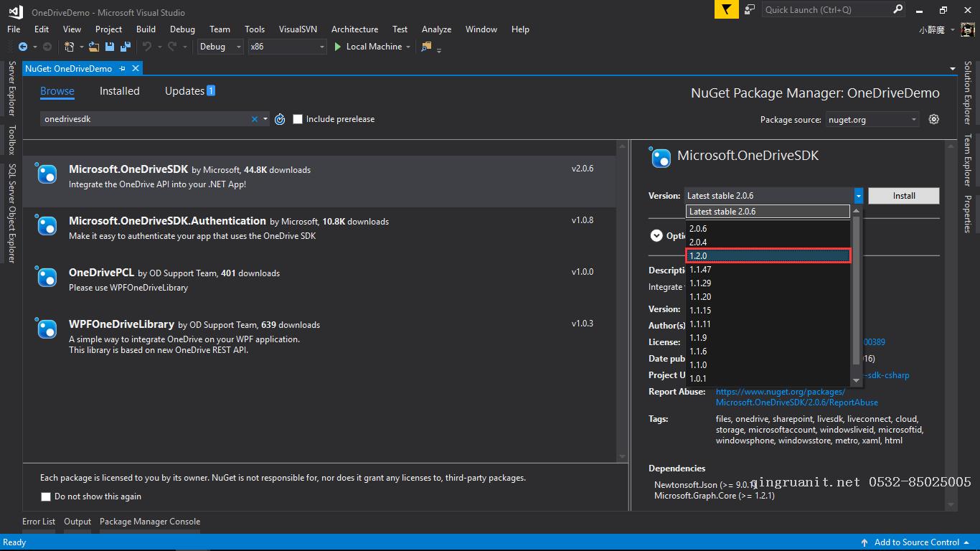Click the Microsoft.OneDriveSDK.Authentication package icon

(x=47, y=227)
